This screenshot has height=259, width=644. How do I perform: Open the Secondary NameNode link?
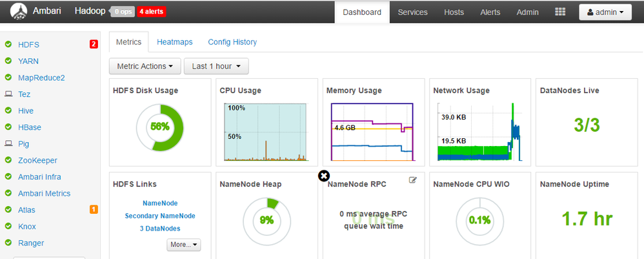click(x=160, y=216)
